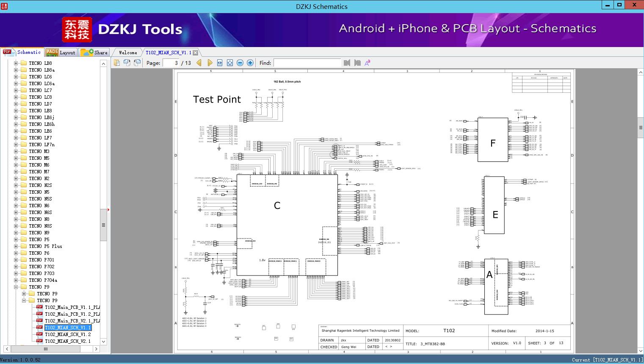Click the DZKJ red logo in banner

click(77, 29)
